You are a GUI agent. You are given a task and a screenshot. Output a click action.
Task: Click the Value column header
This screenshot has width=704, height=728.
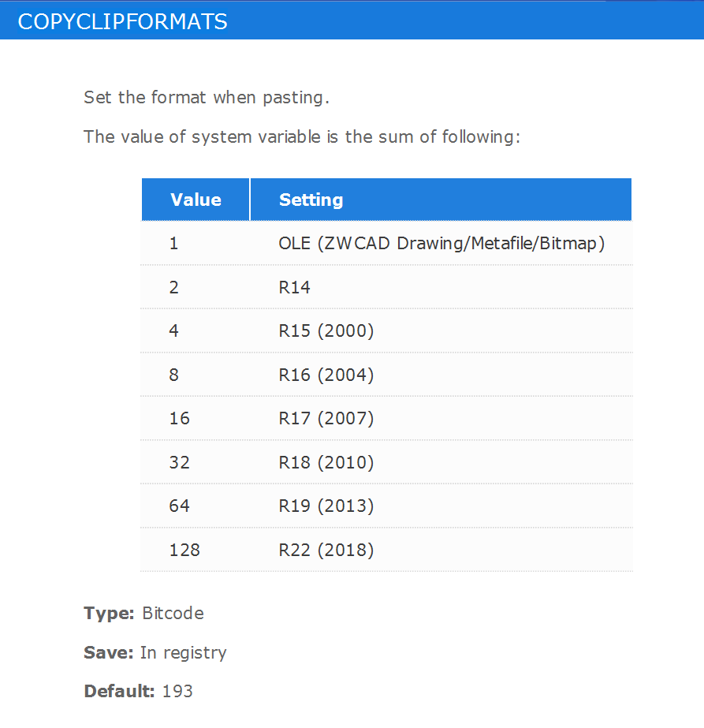coord(196,200)
